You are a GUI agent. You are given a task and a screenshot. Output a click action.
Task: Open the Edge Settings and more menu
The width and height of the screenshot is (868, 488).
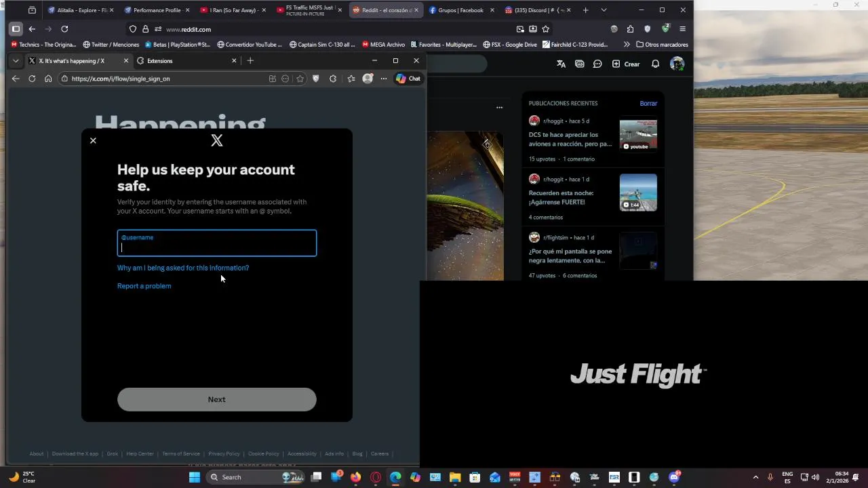(383, 79)
